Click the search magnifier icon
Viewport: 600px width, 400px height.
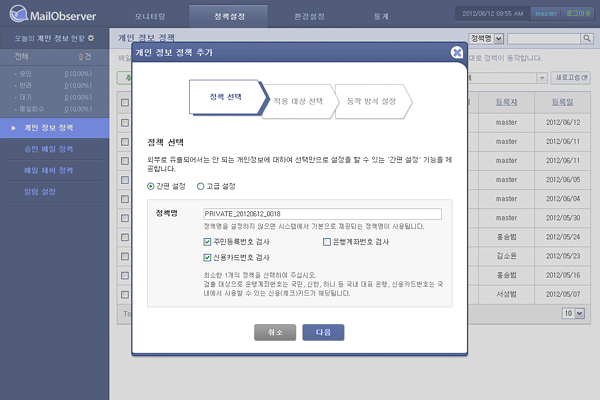pos(587,38)
